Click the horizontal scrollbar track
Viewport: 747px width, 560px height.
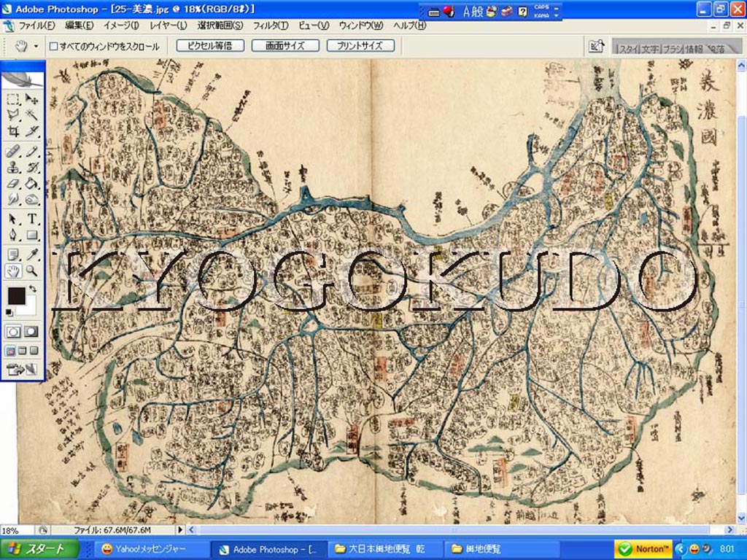pos(460,529)
